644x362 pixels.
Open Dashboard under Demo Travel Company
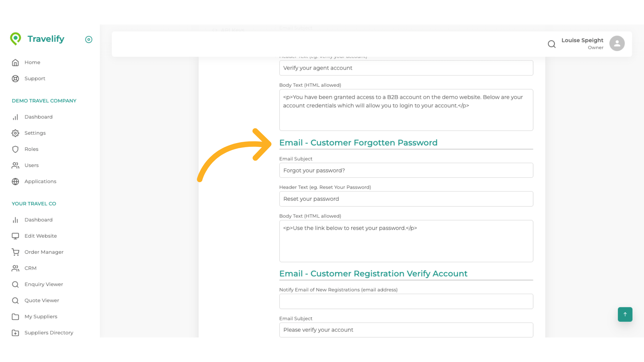pos(15,117)
